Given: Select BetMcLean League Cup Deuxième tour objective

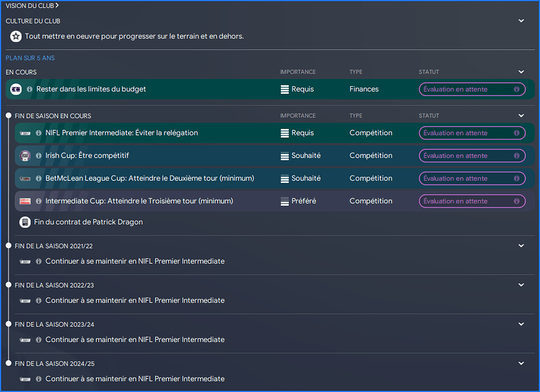Looking at the screenshot, I should (x=150, y=178).
